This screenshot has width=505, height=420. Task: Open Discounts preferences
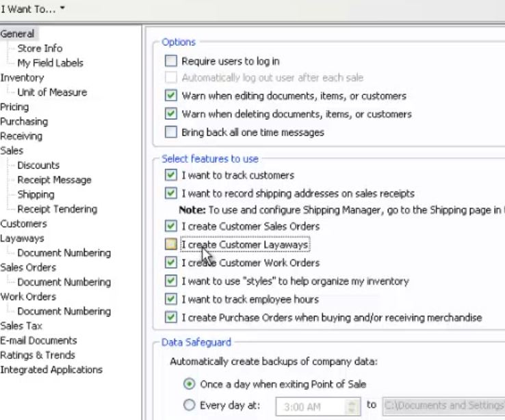coord(38,165)
